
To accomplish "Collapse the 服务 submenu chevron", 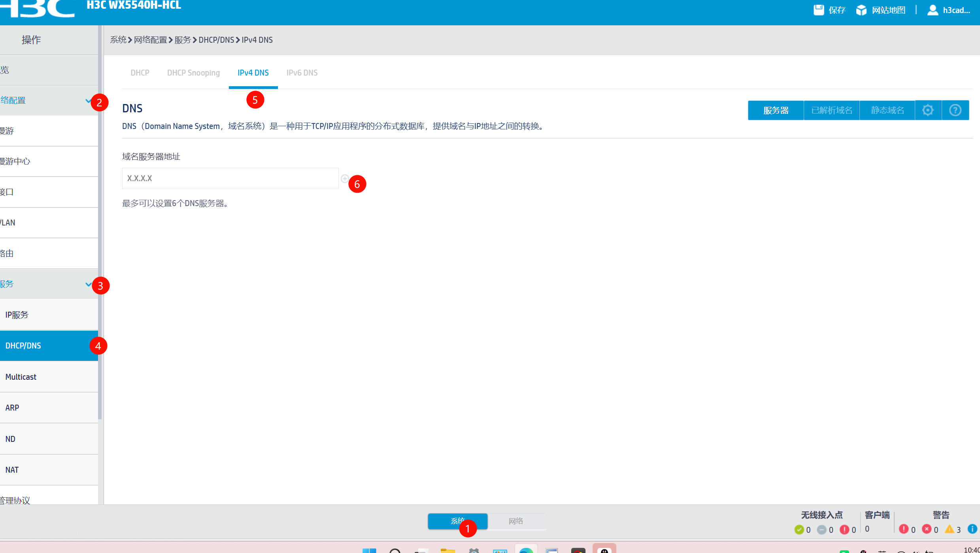I will coord(88,284).
